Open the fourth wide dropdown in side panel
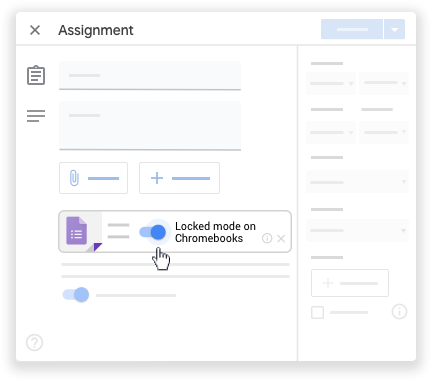The height and width of the screenshot is (381, 432). pos(357,230)
